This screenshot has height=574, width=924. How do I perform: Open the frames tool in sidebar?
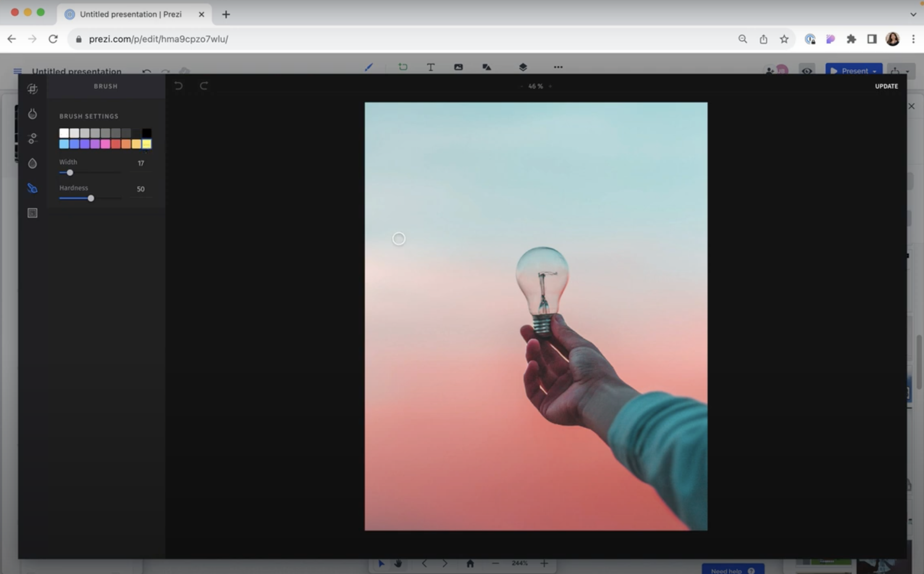pyautogui.click(x=32, y=213)
